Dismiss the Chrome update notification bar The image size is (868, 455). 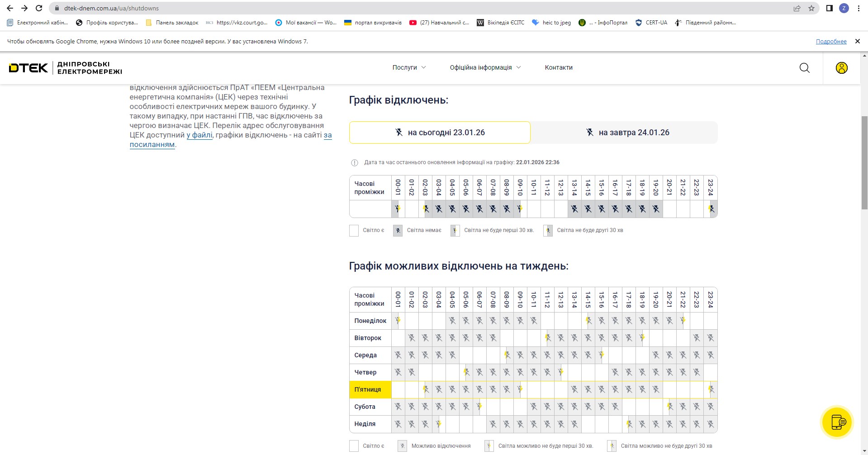point(857,41)
